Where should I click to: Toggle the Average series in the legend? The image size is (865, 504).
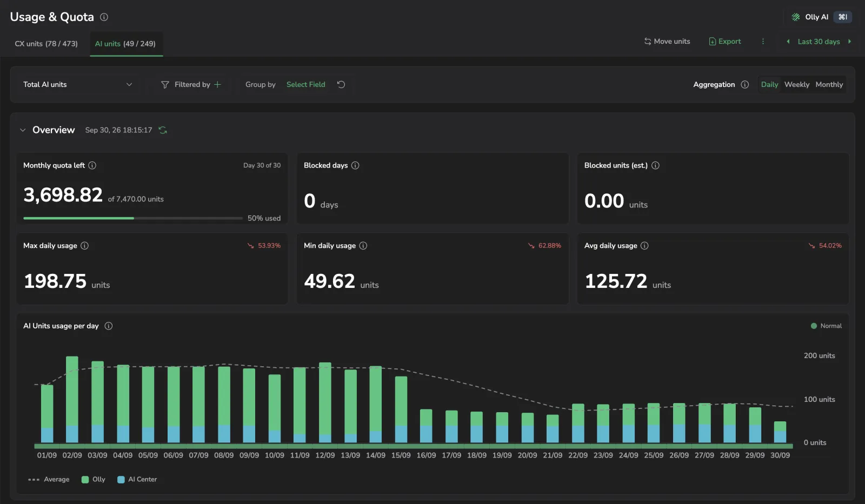coord(49,480)
